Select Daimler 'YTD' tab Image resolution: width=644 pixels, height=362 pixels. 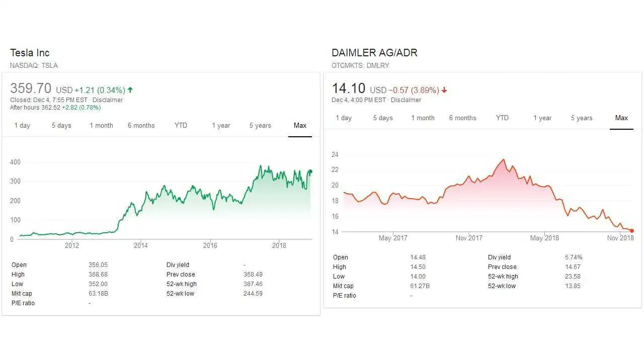coord(502,118)
